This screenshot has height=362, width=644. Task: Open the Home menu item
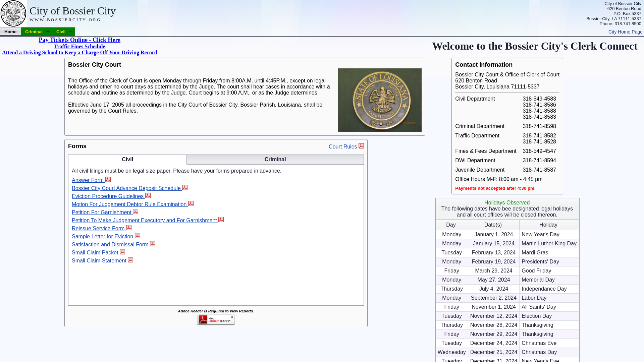point(10,32)
